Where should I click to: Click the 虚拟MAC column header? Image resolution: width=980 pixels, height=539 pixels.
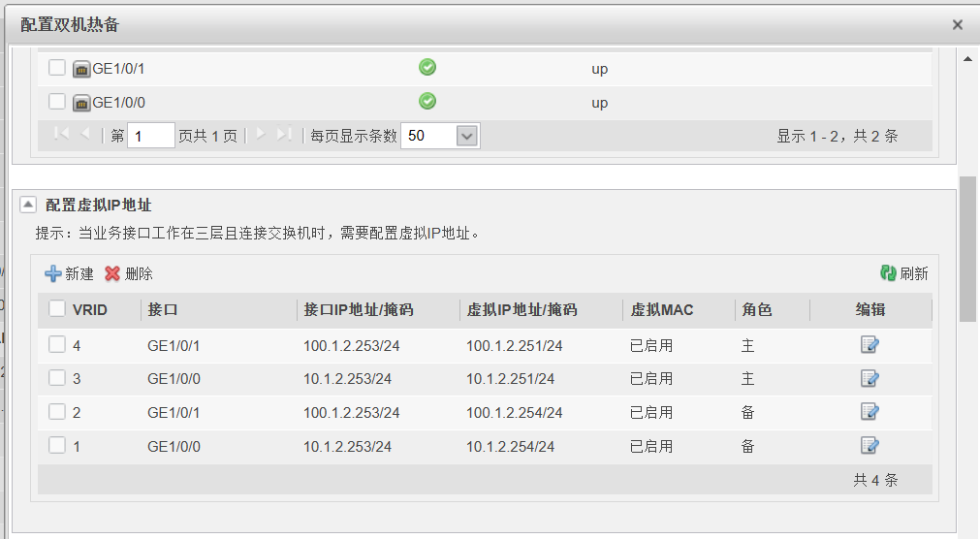coord(661,310)
